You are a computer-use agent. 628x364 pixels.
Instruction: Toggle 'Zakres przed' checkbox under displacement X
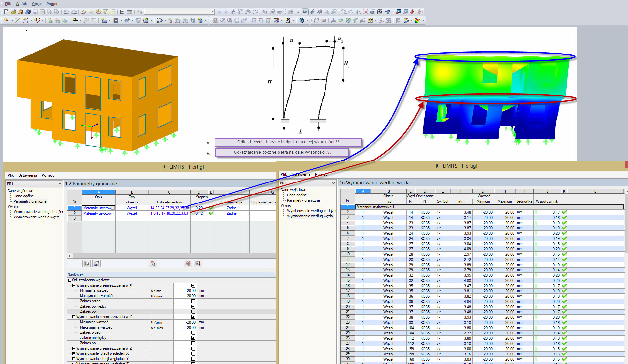click(x=193, y=301)
